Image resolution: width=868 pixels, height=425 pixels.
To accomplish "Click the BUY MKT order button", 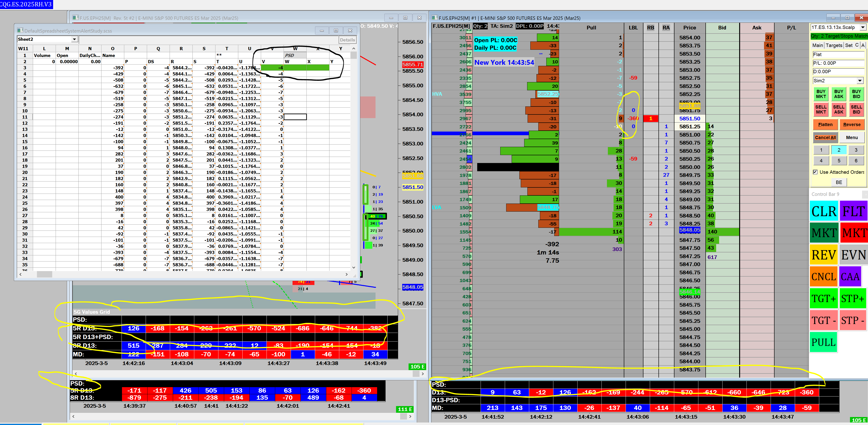I will click(821, 94).
